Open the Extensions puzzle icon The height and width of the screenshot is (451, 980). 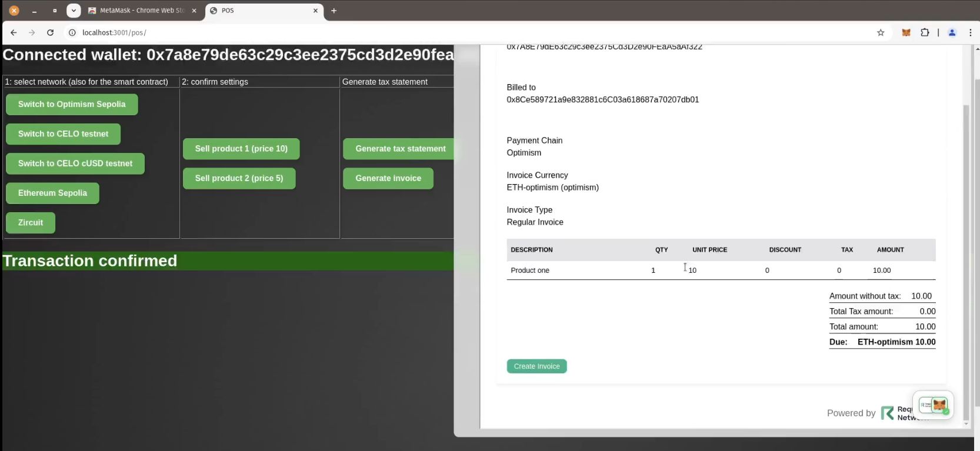coord(925,32)
